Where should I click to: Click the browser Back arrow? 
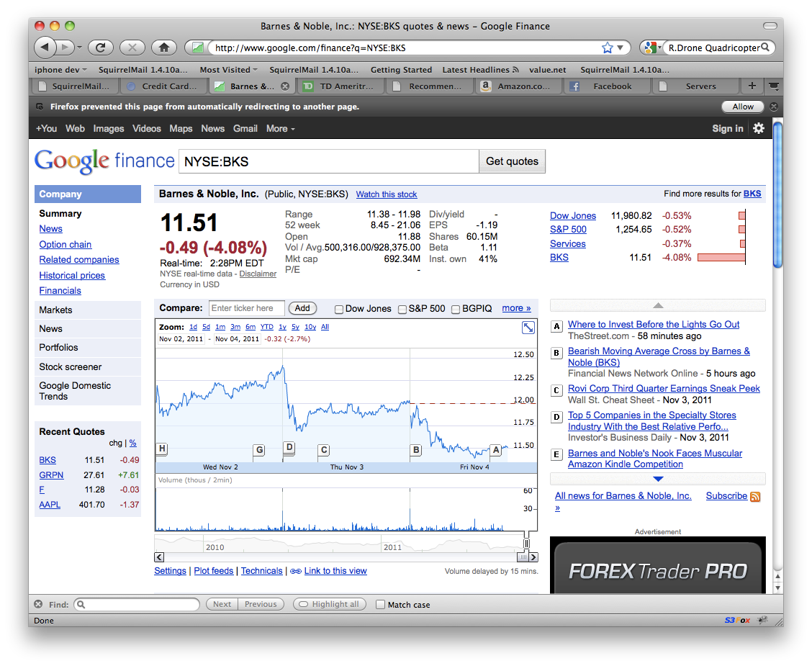(x=45, y=48)
